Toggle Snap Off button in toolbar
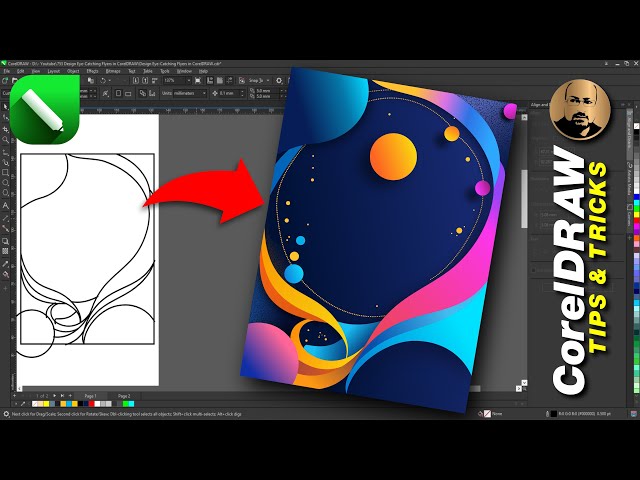Screen dimensions: 640x480 [242, 80]
